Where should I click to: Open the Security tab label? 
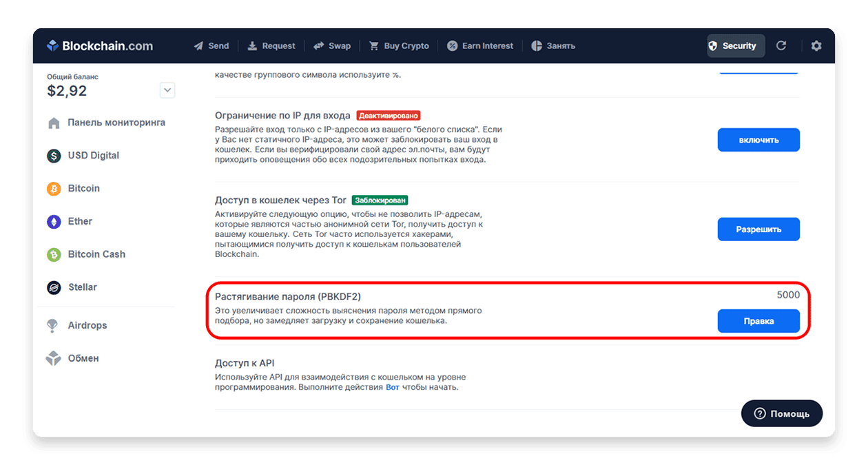(x=739, y=46)
